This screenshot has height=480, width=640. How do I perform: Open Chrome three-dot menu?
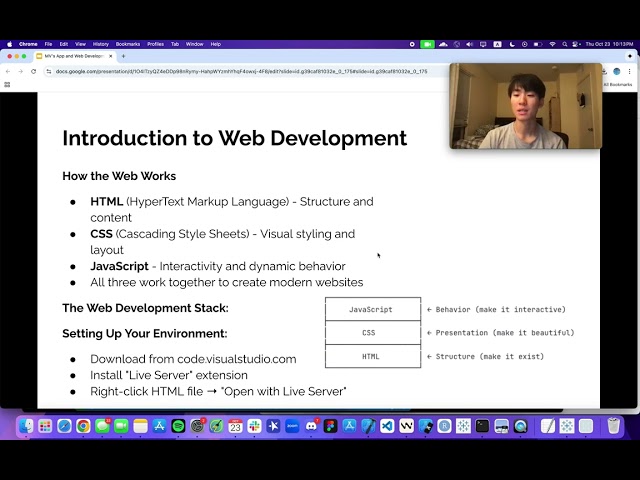(630, 71)
